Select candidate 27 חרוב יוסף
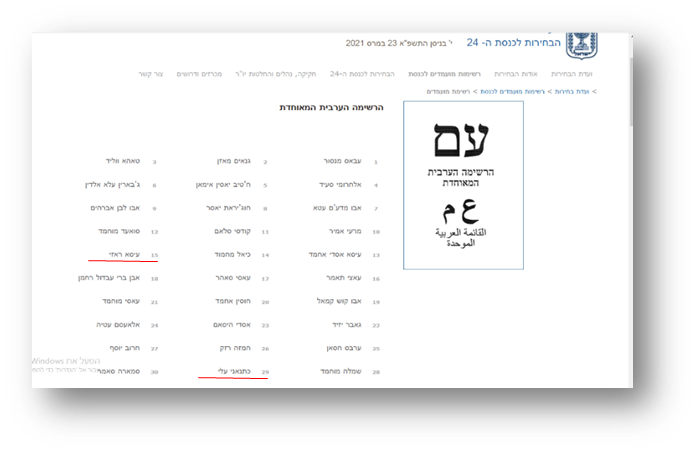This screenshot has height=453, width=698. 125,348
